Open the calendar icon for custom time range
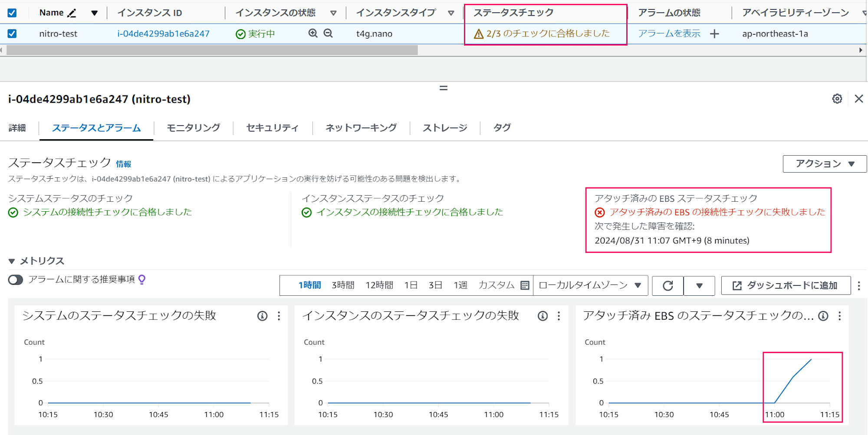 (x=525, y=285)
